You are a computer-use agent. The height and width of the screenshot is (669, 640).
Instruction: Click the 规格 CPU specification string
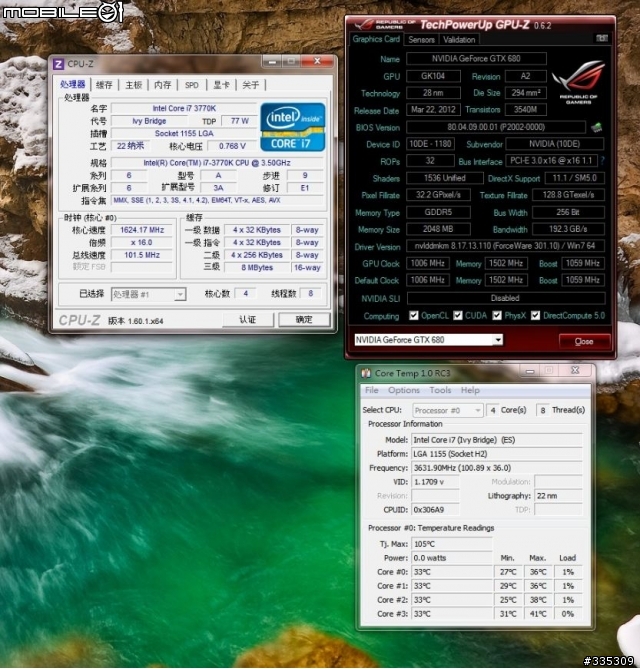click(x=217, y=163)
